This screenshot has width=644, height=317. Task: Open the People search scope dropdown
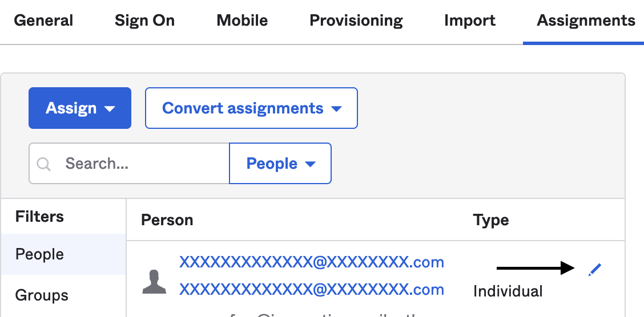tap(280, 164)
